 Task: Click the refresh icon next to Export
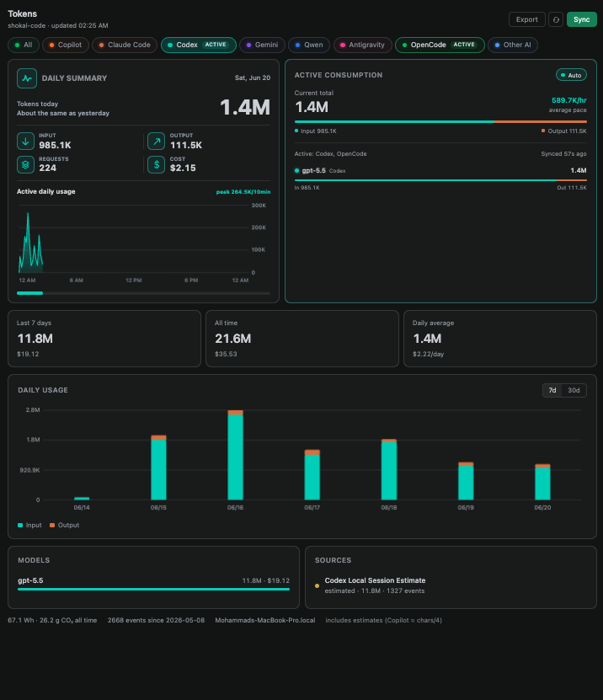click(x=556, y=19)
